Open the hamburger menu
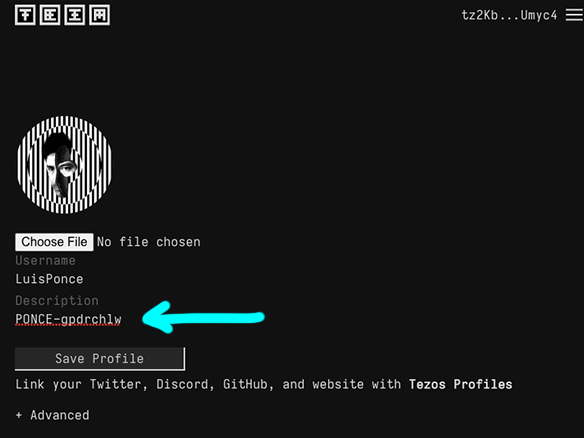This screenshot has height=438, width=584. [574, 15]
